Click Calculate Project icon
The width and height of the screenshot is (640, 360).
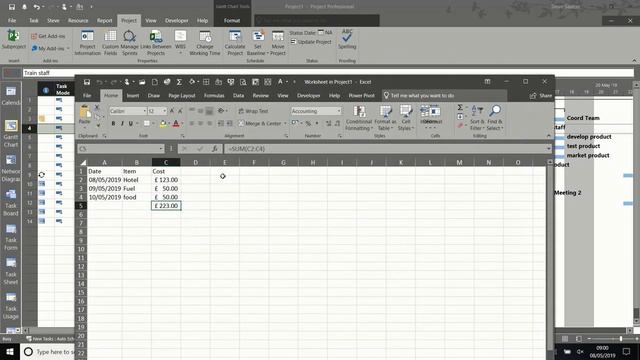point(235,42)
